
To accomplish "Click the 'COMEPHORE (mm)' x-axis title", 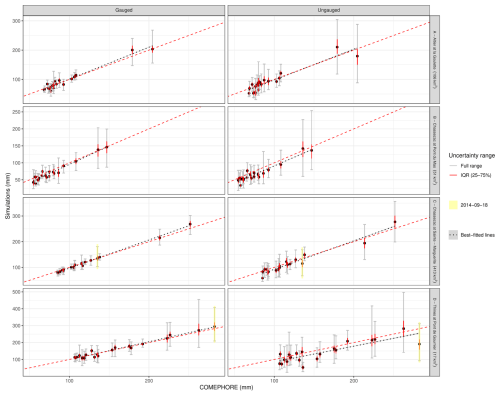I will pyautogui.click(x=226, y=387).
